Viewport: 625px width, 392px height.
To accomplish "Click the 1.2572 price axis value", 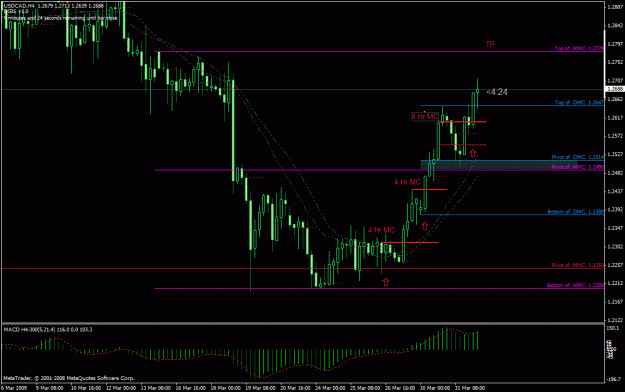I will coord(615,136).
